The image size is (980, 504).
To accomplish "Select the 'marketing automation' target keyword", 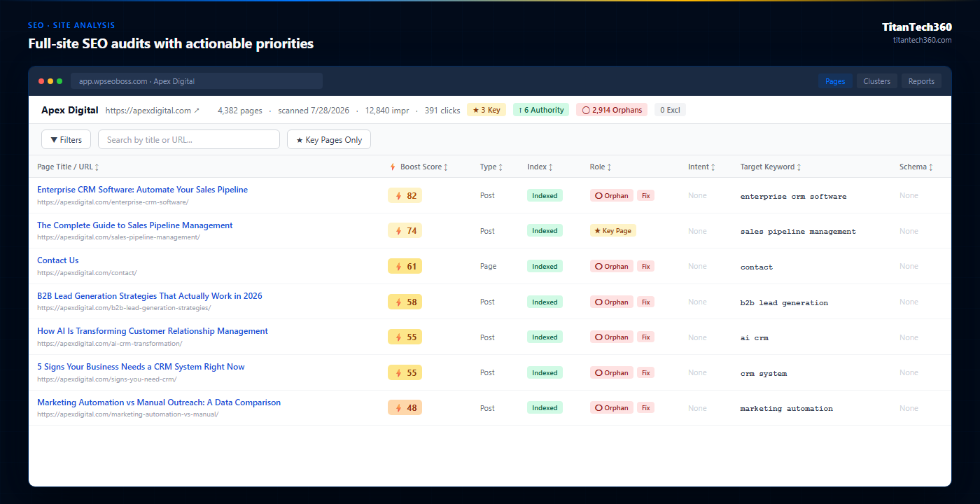I will (787, 409).
